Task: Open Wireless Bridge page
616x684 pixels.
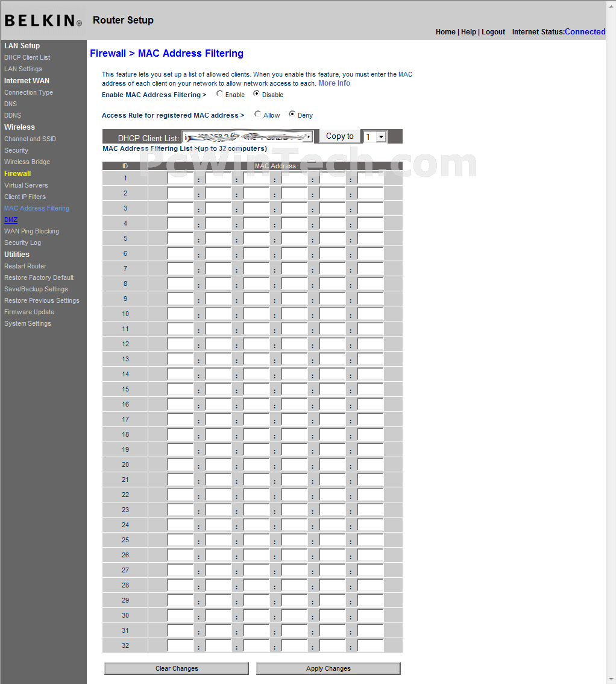Action: point(27,162)
